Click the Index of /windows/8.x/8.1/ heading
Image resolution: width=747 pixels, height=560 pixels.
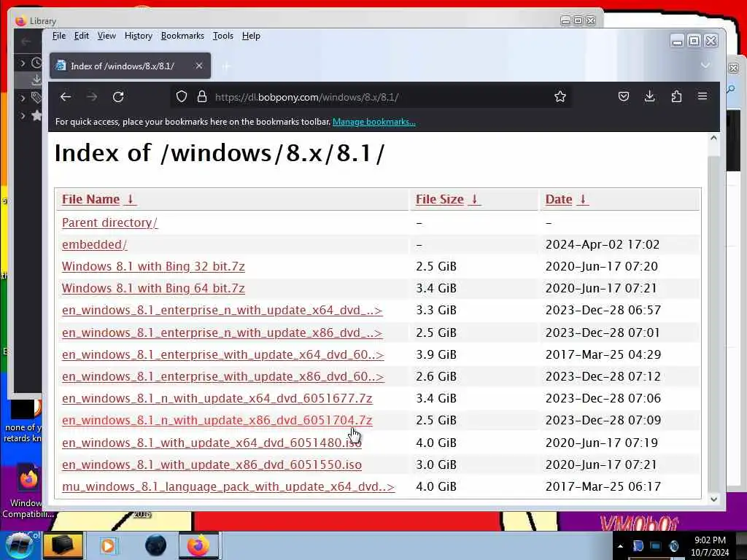pyautogui.click(x=219, y=153)
